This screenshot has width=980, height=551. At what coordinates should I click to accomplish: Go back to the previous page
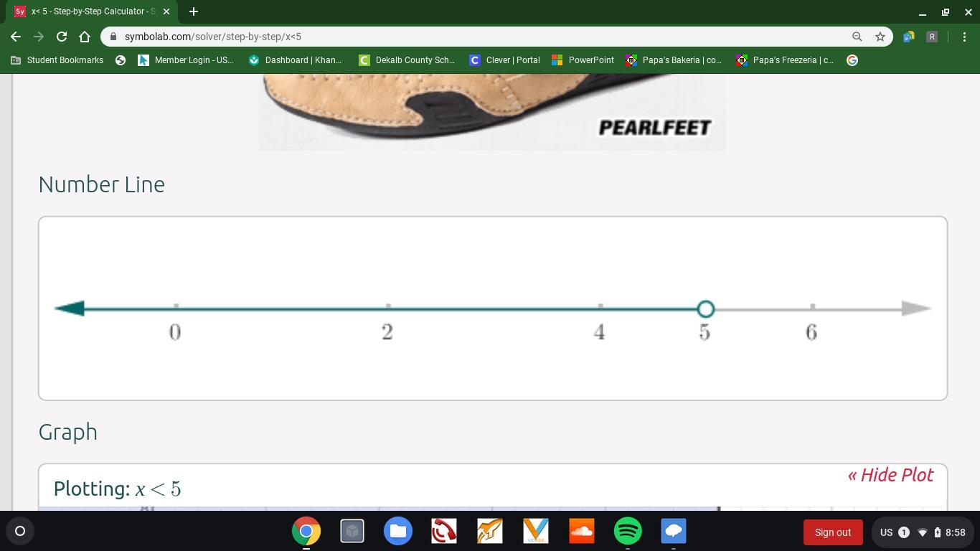[16, 37]
